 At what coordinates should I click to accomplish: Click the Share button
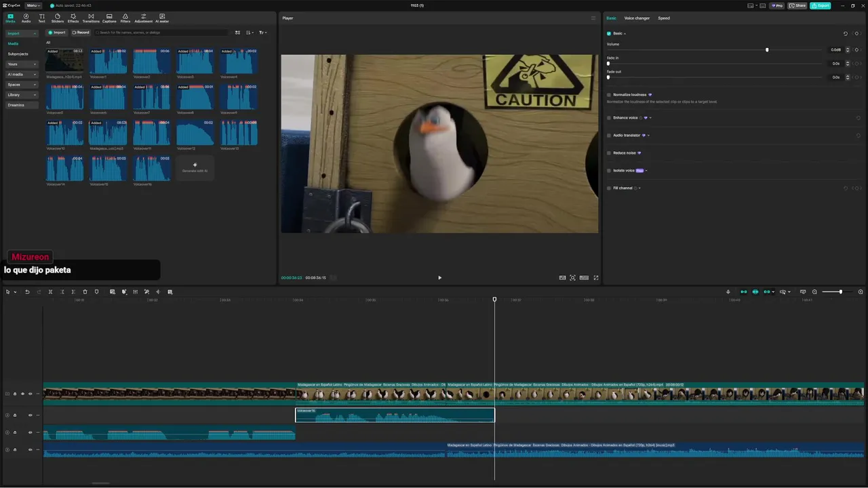(797, 5)
